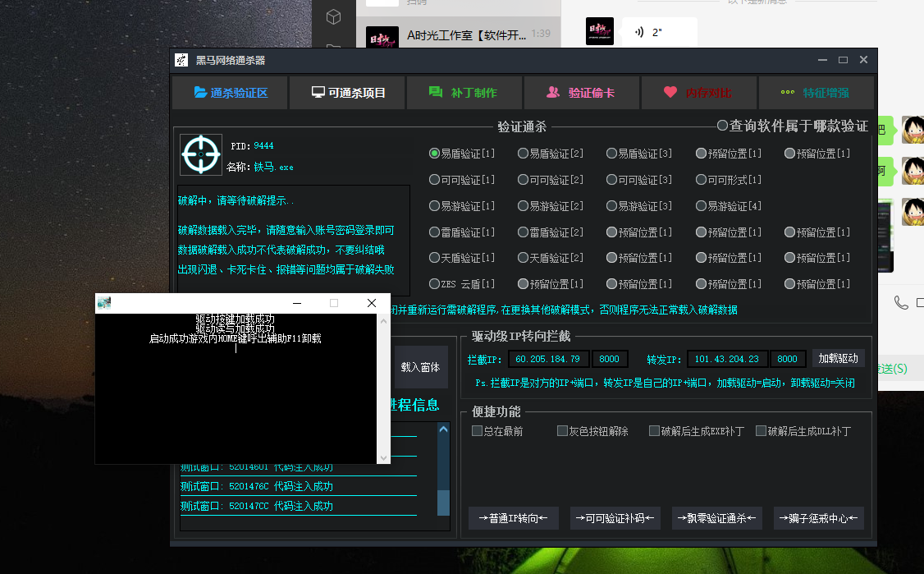924x574 pixels.
Task: Click the WeChat phone call icon
Action: pyautogui.click(x=901, y=303)
